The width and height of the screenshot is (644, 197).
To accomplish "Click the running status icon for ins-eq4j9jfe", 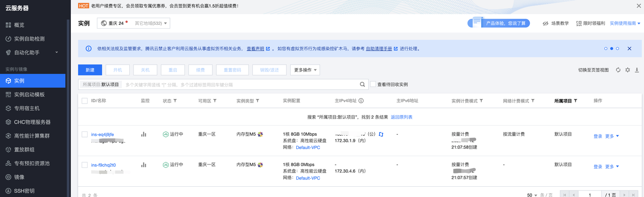I will tap(166, 134).
